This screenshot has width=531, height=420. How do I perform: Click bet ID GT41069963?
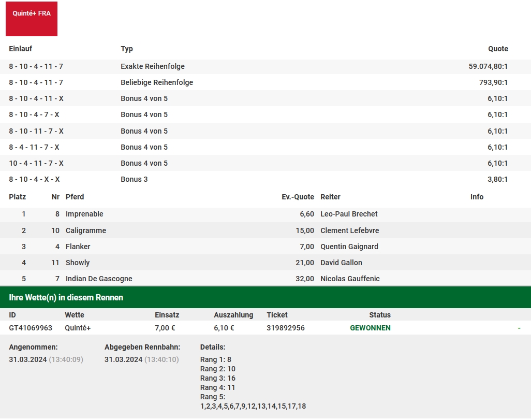31,328
